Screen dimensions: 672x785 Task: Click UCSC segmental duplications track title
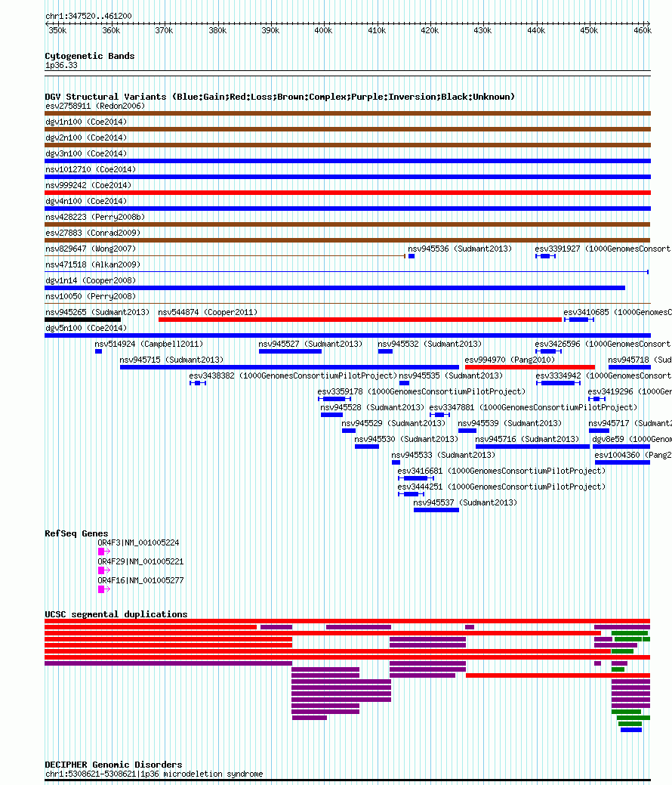(116, 614)
